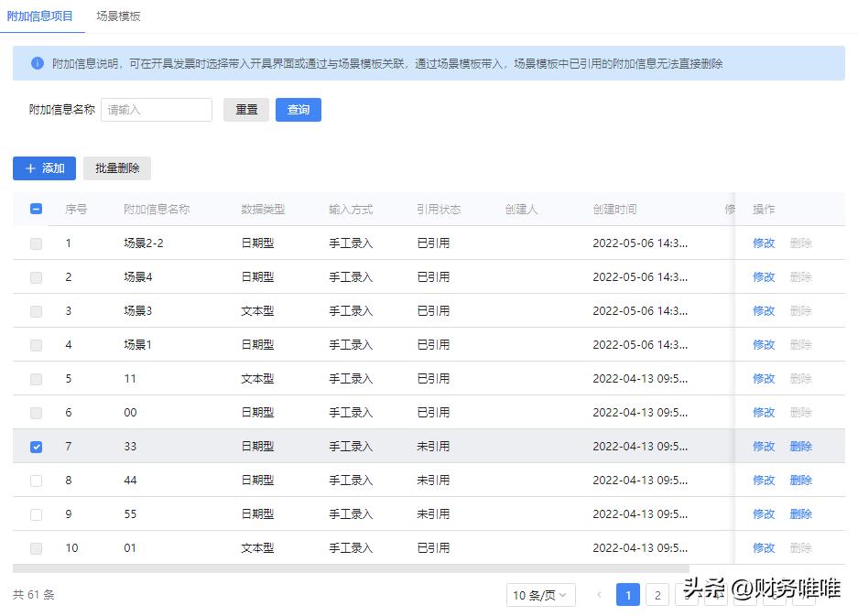
Task: Click the dropdown arrow on 10 条/页 selector
Action: point(560,595)
